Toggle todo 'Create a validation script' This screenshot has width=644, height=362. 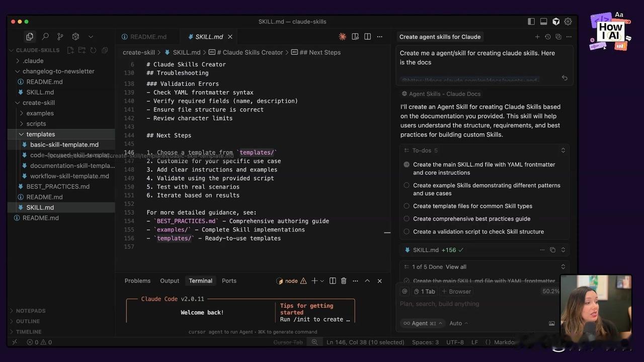pyautogui.click(x=407, y=232)
